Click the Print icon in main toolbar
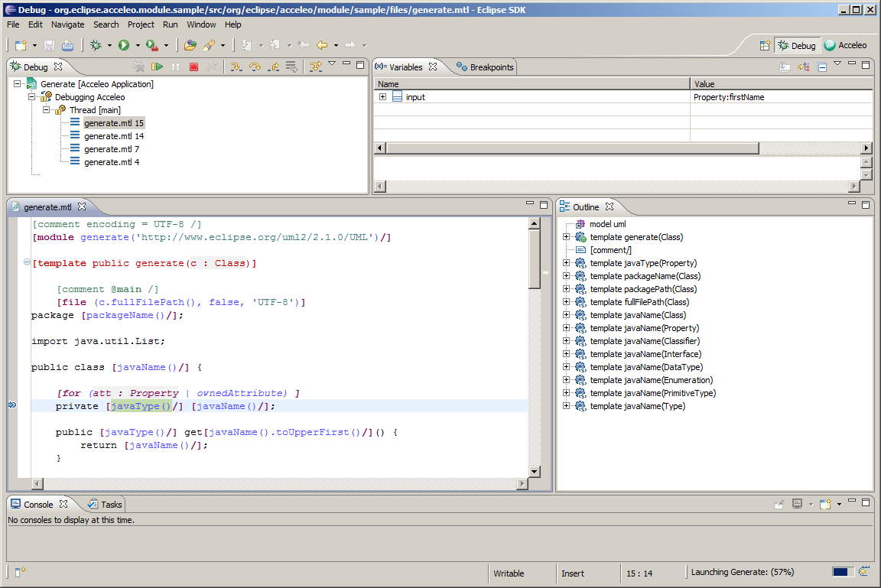 pyautogui.click(x=67, y=45)
